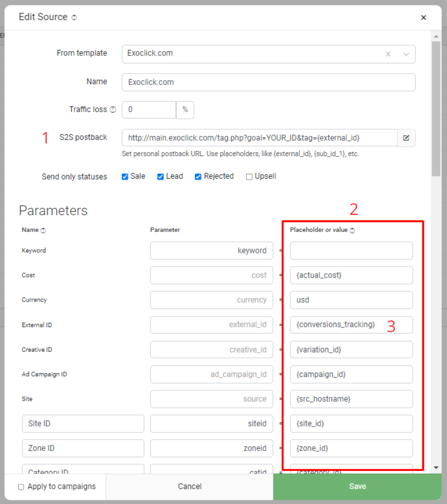Image resolution: width=447 pixels, height=504 pixels.
Task: Uncheck the Sale status checkbox
Action: [x=125, y=177]
